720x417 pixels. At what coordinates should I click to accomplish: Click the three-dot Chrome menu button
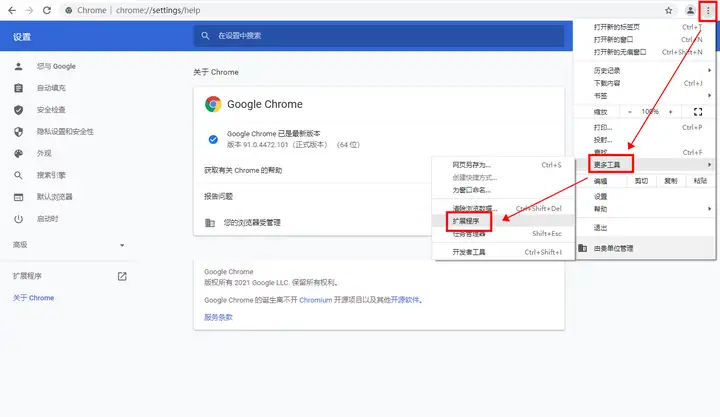click(708, 10)
